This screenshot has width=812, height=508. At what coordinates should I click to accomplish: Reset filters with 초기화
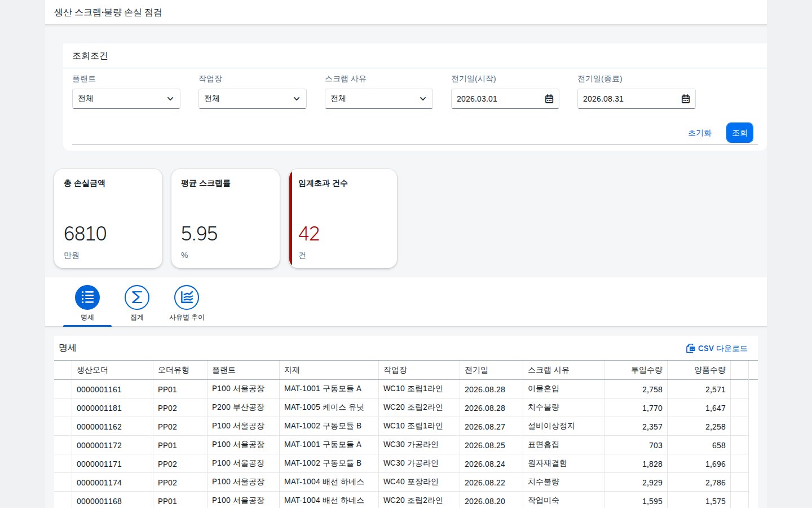700,133
